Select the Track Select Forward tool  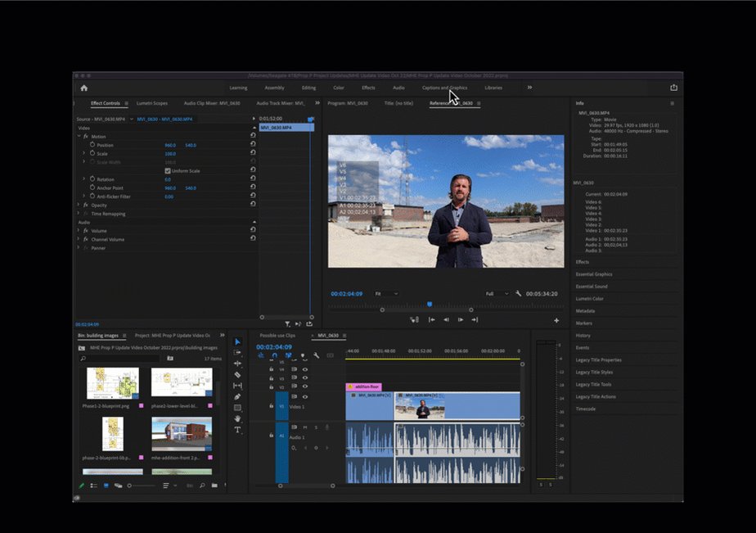click(237, 353)
